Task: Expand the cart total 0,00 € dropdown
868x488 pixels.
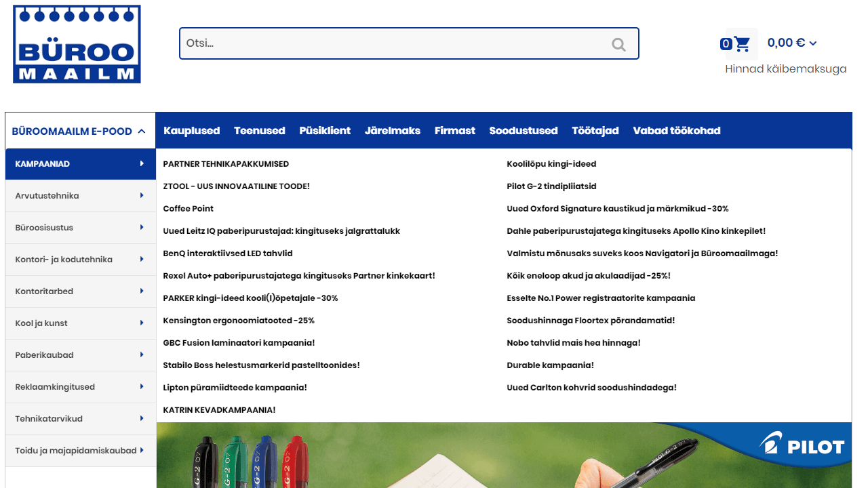Action: point(792,43)
